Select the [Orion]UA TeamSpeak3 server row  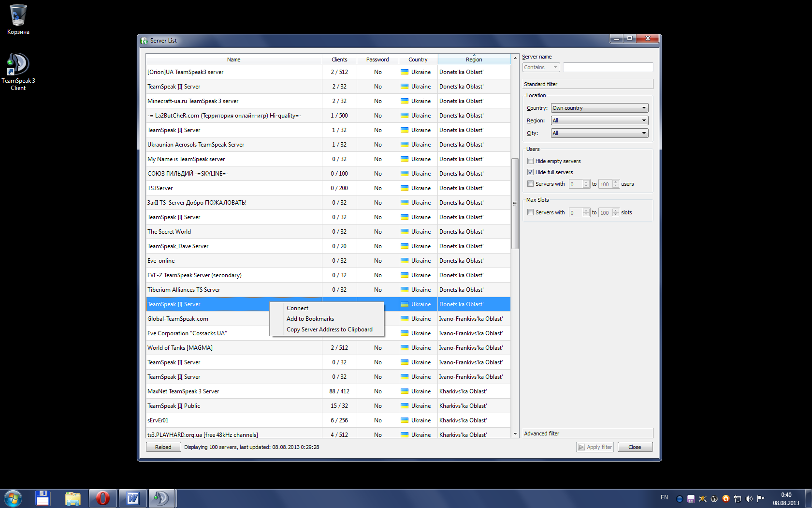(x=328, y=72)
